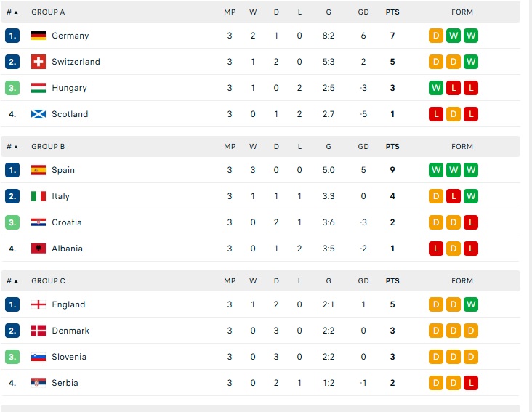Open the Italy team link
Image resolution: width=532 pixels, height=412 pixels.
[61, 196]
